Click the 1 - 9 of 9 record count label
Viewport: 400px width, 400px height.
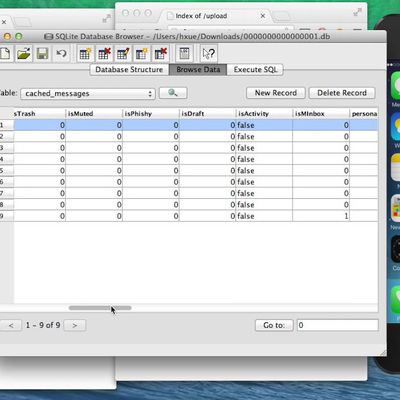pos(43,325)
